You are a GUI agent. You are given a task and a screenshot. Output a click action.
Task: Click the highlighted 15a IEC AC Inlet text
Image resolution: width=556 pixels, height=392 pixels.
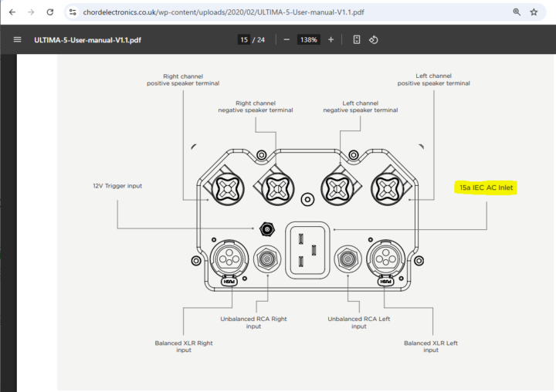[x=486, y=188]
